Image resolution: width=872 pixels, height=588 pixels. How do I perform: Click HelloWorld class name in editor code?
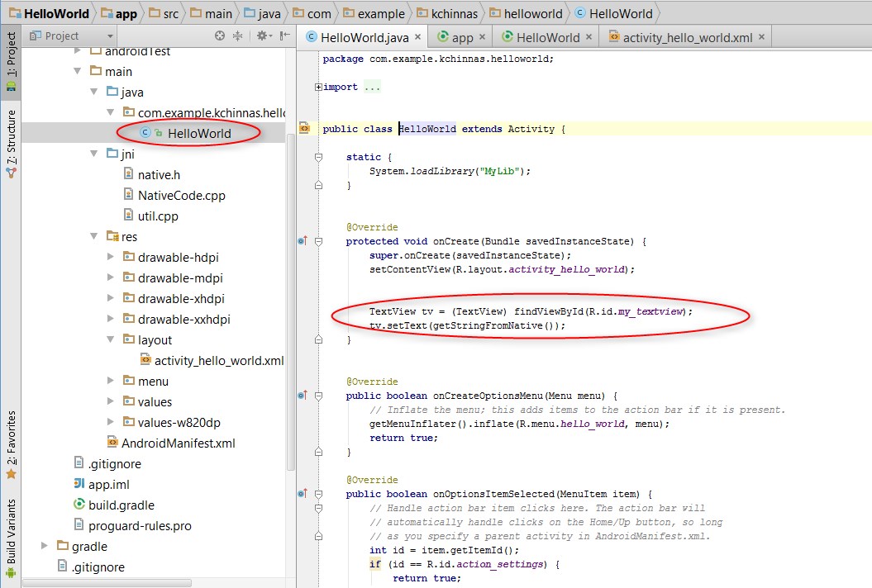tap(427, 129)
